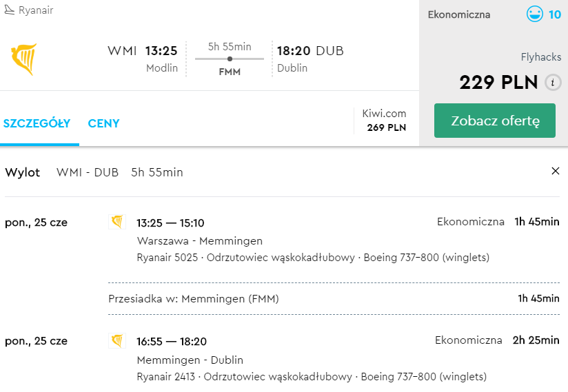Click the Flyhacks provider label
The height and width of the screenshot is (392, 568).
[x=541, y=57]
